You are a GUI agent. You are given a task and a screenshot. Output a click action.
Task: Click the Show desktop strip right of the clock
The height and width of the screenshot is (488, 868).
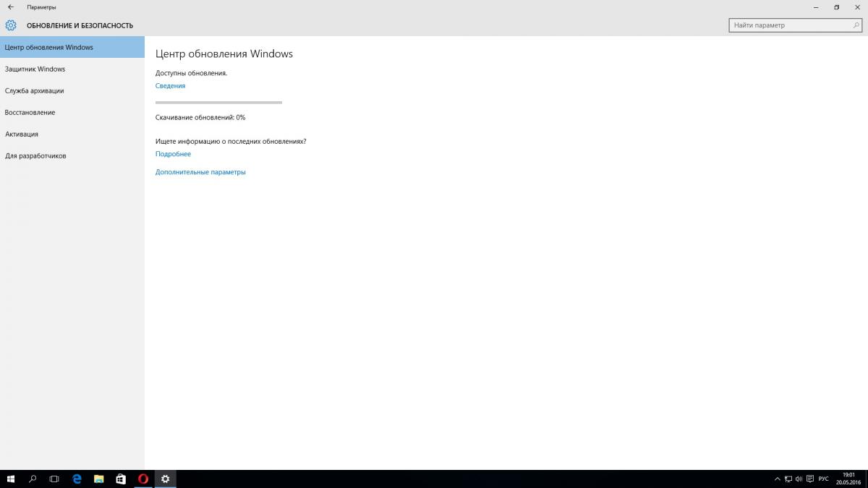[x=867, y=479]
